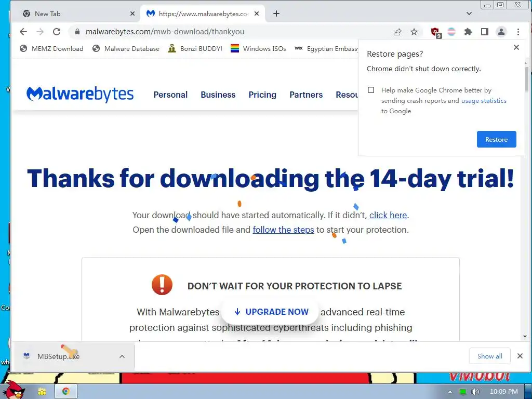Open Bonzi BUDDY! bookmark

click(x=195, y=48)
